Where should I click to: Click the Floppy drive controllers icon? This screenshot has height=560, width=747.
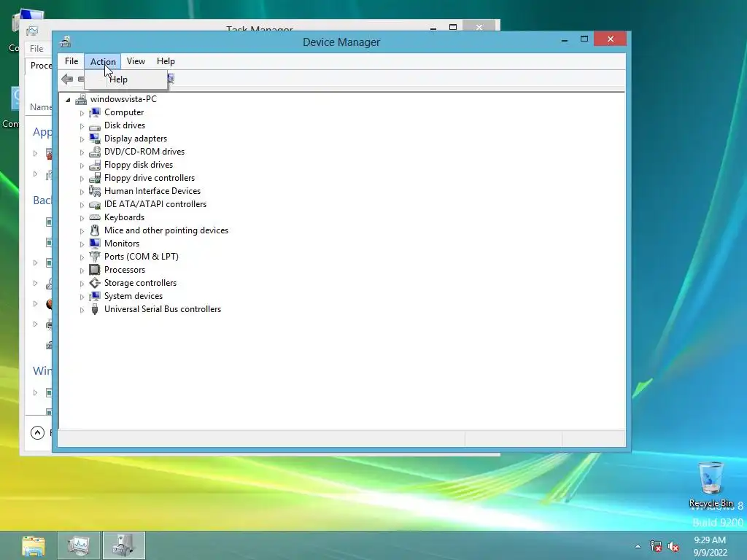point(95,178)
